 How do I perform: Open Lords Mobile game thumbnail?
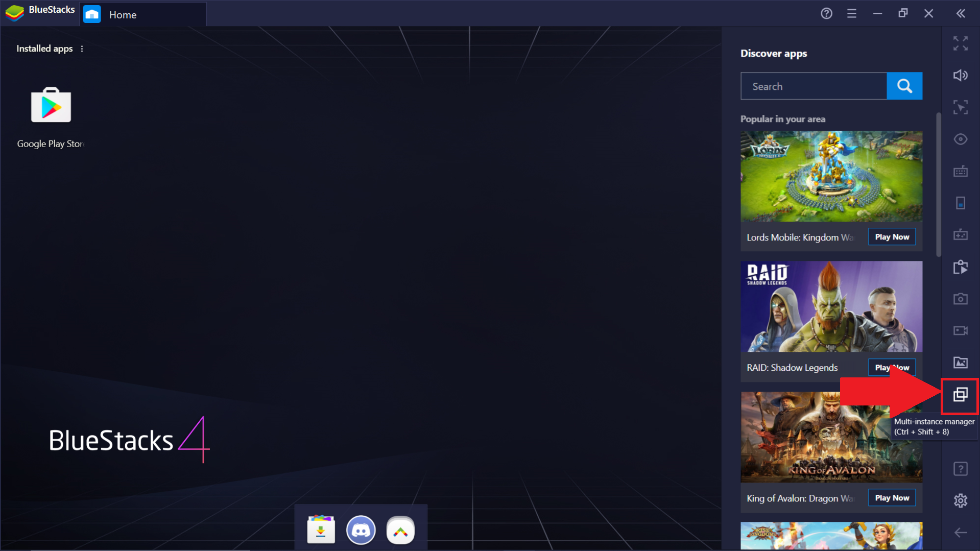[831, 176]
